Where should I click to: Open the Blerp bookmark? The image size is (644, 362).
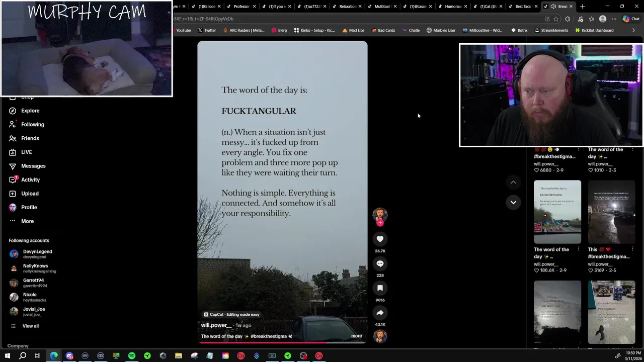(x=279, y=30)
